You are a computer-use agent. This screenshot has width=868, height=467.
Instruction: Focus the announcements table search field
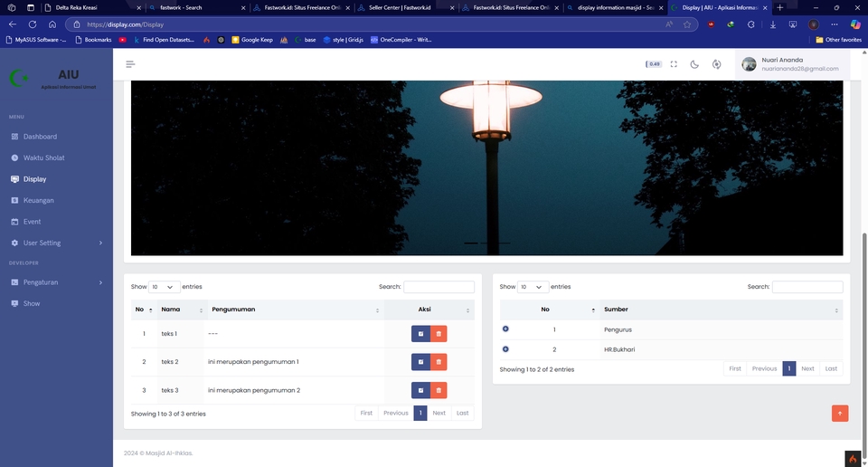point(439,286)
